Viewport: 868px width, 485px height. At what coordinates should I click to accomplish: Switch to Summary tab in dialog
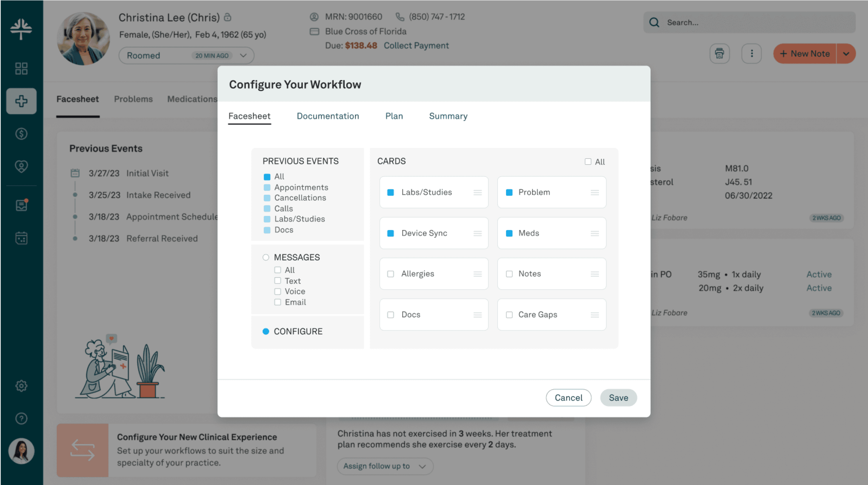pos(448,116)
